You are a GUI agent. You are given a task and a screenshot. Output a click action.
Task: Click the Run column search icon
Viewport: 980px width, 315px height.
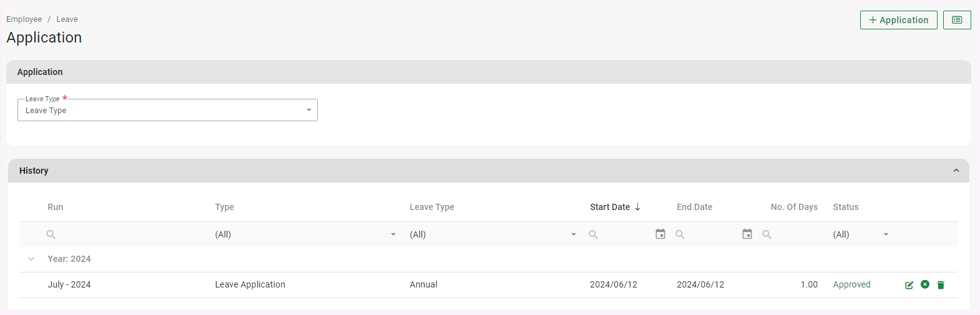(x=51, y=235)
